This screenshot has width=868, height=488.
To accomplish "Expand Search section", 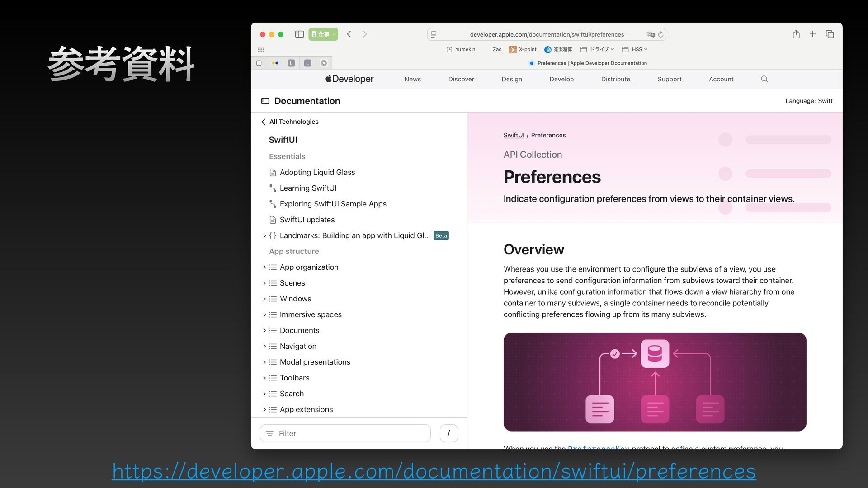I will click(x=264, y=394).
